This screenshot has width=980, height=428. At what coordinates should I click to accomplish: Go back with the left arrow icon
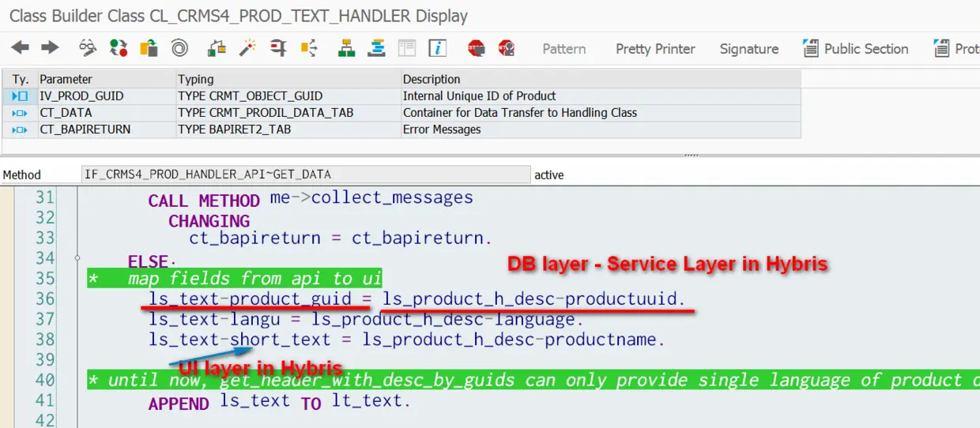click(20, 48)
